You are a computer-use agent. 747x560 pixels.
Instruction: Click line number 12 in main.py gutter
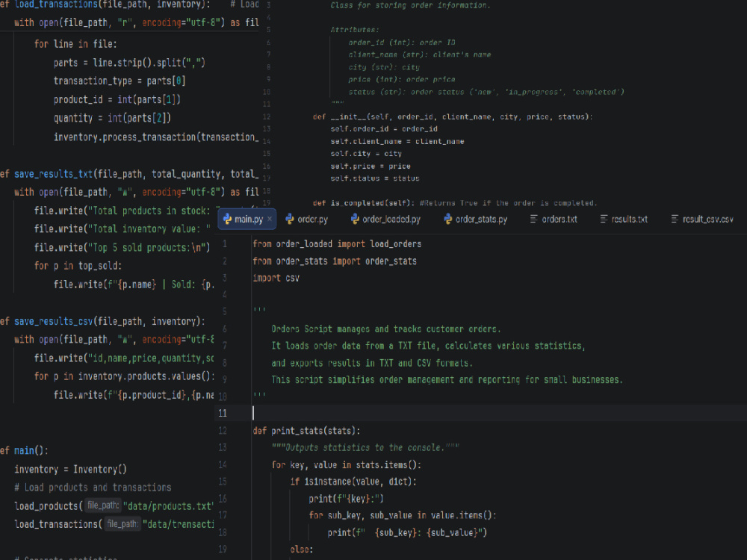coord(223,431)
